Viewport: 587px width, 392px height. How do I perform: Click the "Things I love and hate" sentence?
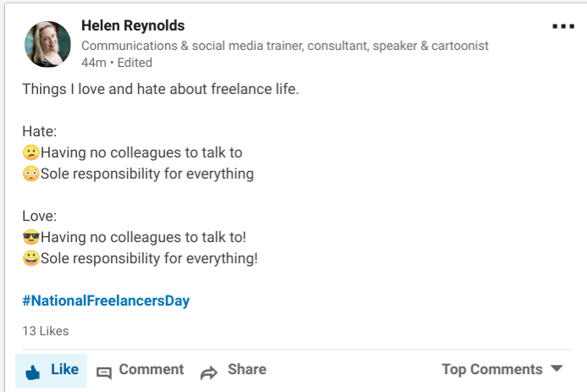tap(160, 89)
